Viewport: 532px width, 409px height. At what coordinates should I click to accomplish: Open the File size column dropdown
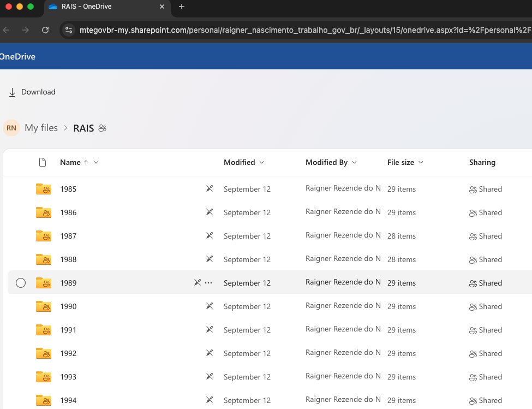coord(421,163)
